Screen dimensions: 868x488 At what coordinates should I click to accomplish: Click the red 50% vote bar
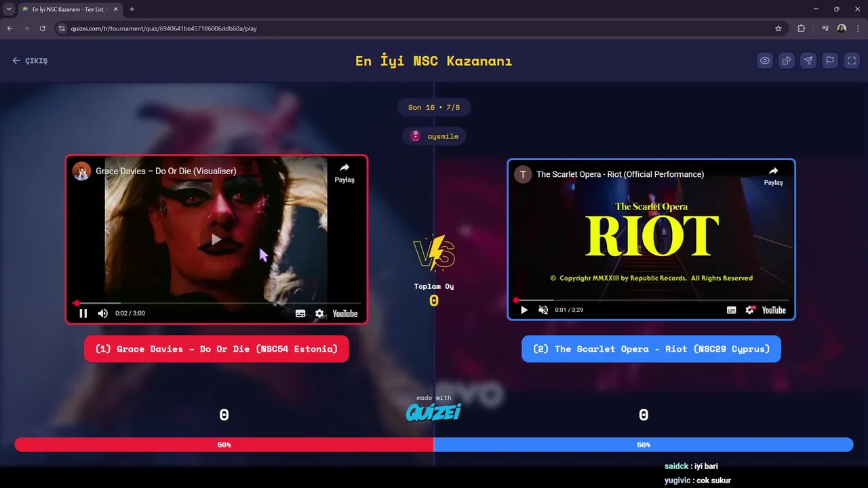point(224,445)
